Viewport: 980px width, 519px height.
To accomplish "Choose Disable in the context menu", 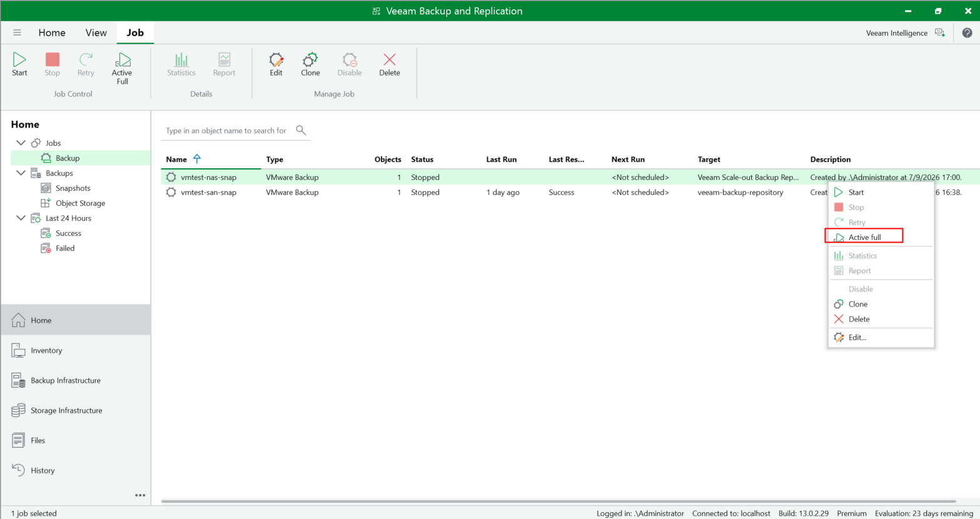I will (881, 289).
